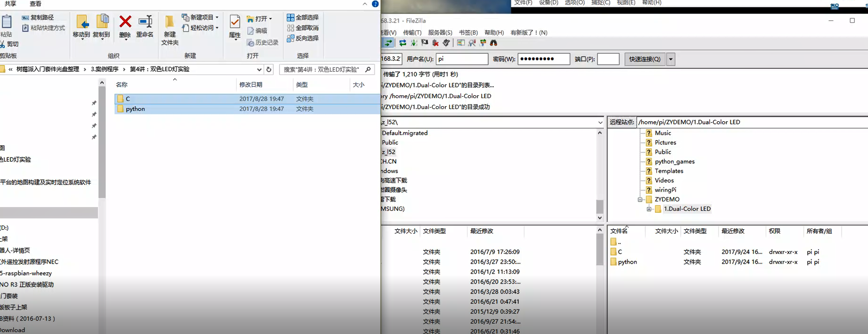Click the red X Delete icon

125,22
